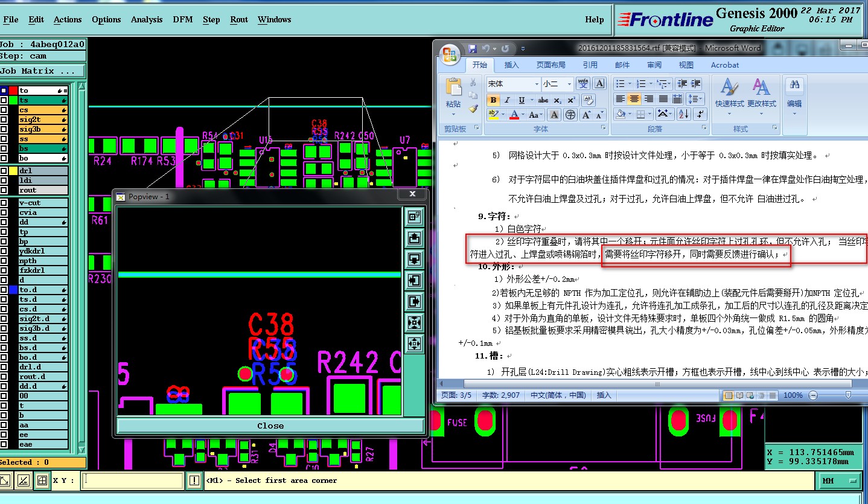Open the Genesis DFM menu
Screen dimensions: 868x504
click(182, 19)
